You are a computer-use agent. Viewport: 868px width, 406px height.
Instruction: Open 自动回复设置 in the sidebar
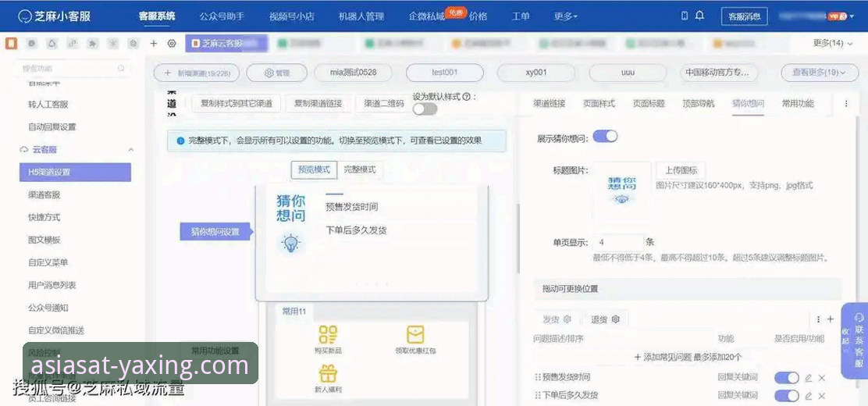52,126
